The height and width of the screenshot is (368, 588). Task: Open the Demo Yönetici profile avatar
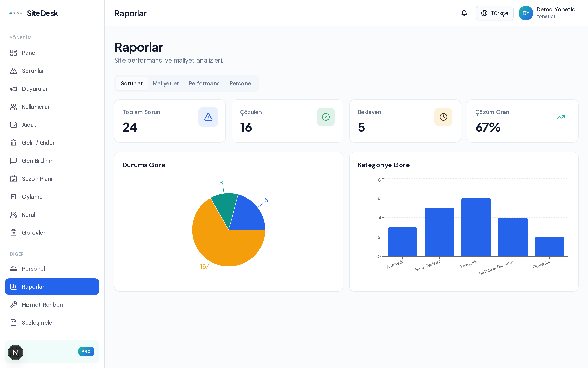click(526, 13)
